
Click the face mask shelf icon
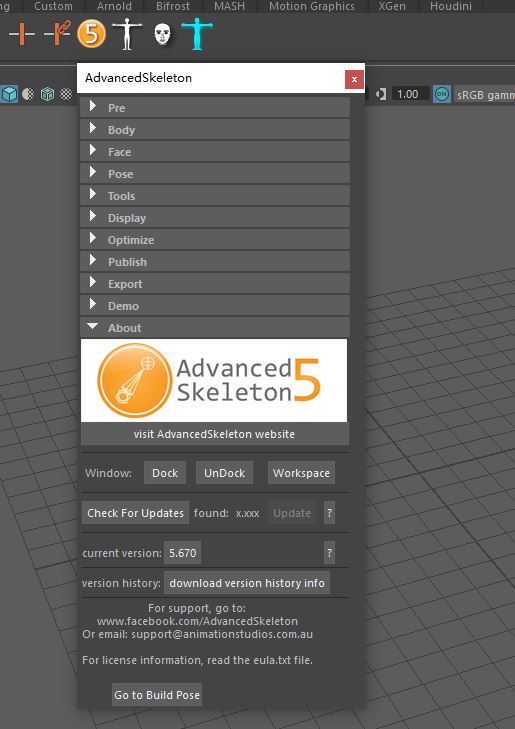point(162,35)
